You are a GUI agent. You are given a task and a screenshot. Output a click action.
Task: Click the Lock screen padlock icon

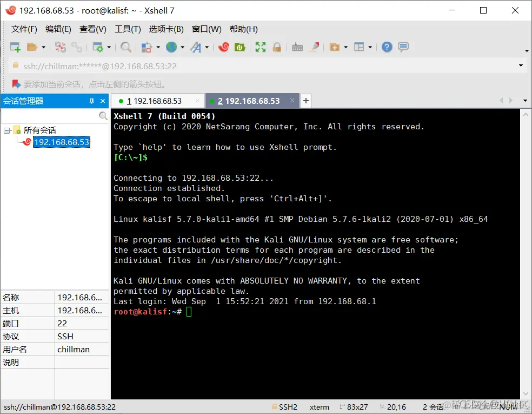coord(277,47)
